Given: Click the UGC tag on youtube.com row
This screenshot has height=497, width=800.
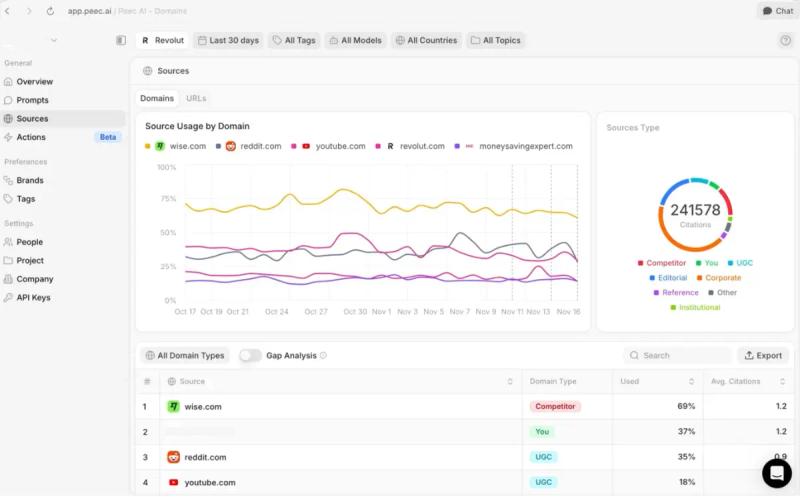Looking at the screenshot, I should pos(543,482).
